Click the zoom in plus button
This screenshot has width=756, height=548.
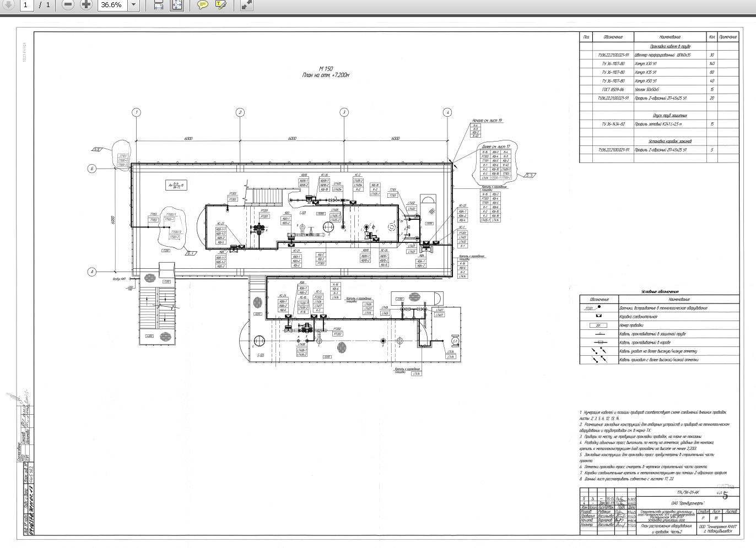click(86, 4)
